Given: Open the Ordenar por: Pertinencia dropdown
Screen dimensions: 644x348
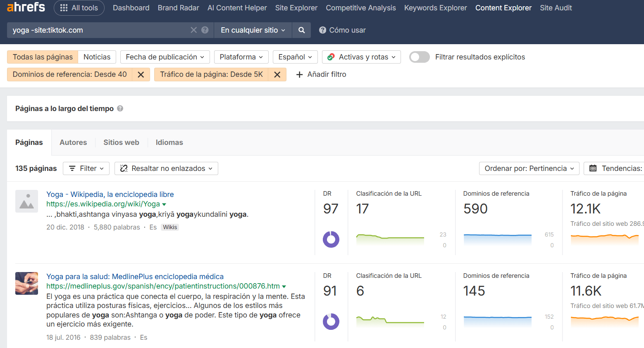Looking at the screenshot, I should [529, 168].
